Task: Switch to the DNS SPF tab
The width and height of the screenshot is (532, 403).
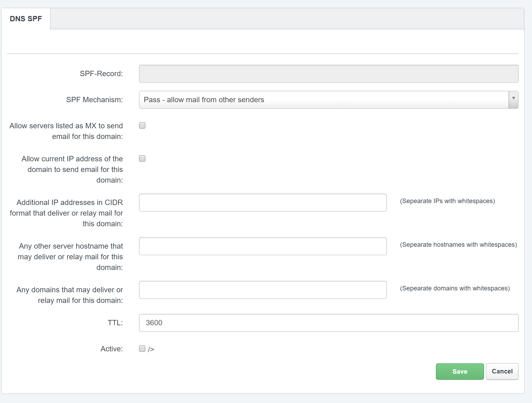Action: 26,19
